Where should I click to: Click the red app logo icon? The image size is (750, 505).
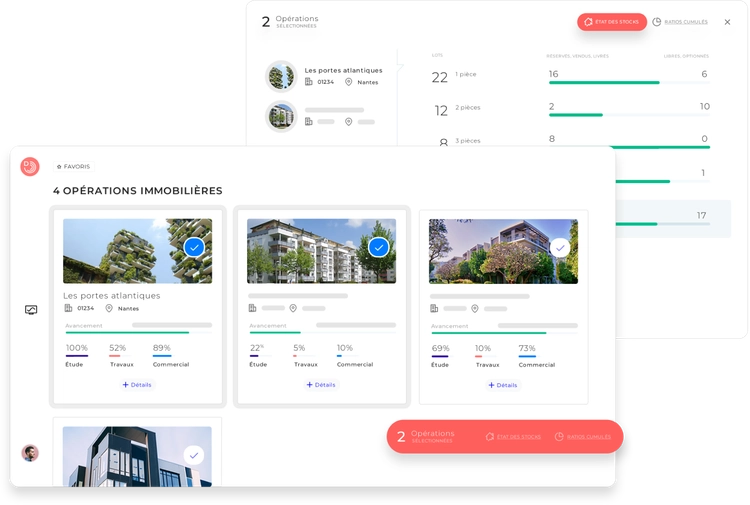tap(30, 167)
